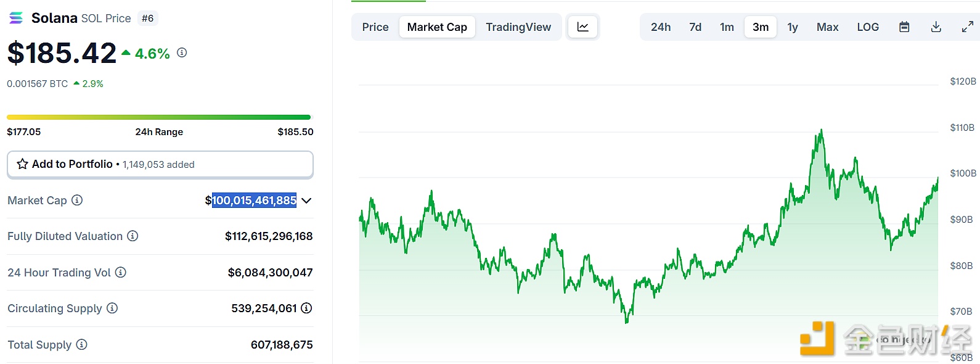Viewport: 980px width, 364px height.
Task: Switch to the TradingView tab
Action: [518, 27]
